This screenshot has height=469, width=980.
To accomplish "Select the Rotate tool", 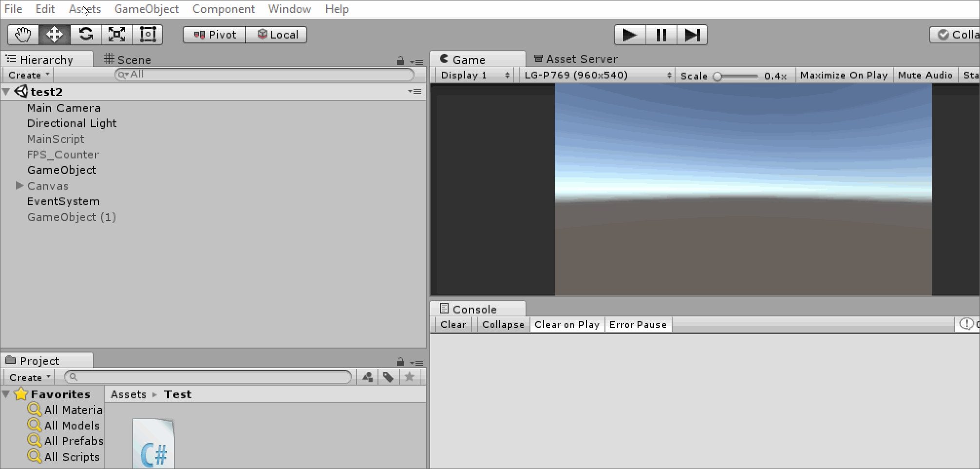I will [86, 35].
